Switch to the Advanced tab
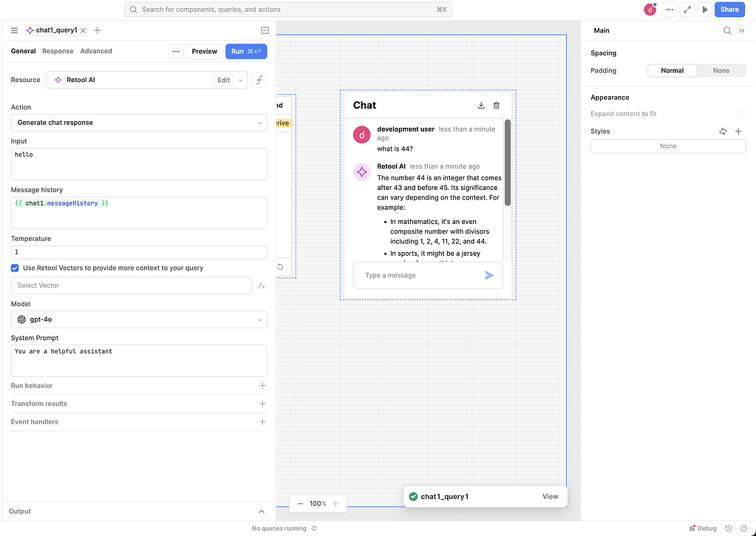The width and height of the screenshot is (756, 536). pyautogui.click(x=96, y=51)
